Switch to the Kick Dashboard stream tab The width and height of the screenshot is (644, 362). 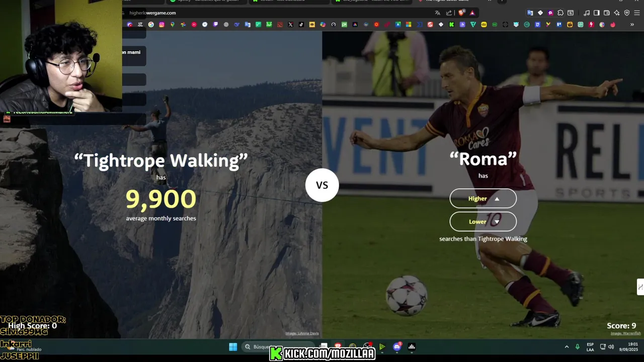[289, 2]
